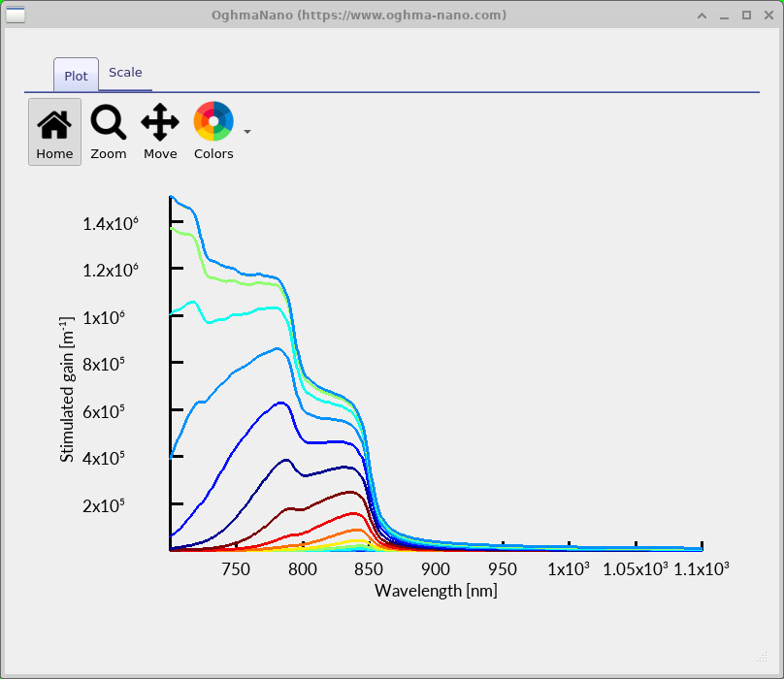Click the 1.4x10⁶ y-axis tick label
This screenshot has height=679, width=784.
pyautogui.click(x=111, y=223)
